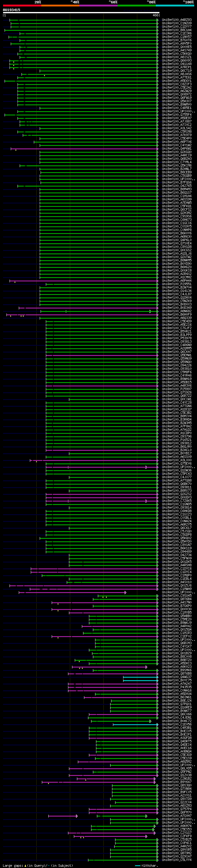
Task: Select the UniRef100_O93796 label
Action: (x=176, y=436)
